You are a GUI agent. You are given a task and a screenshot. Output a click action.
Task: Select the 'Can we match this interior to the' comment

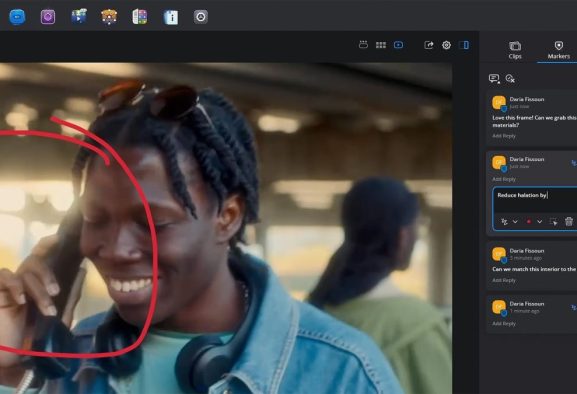coord(534,269)
